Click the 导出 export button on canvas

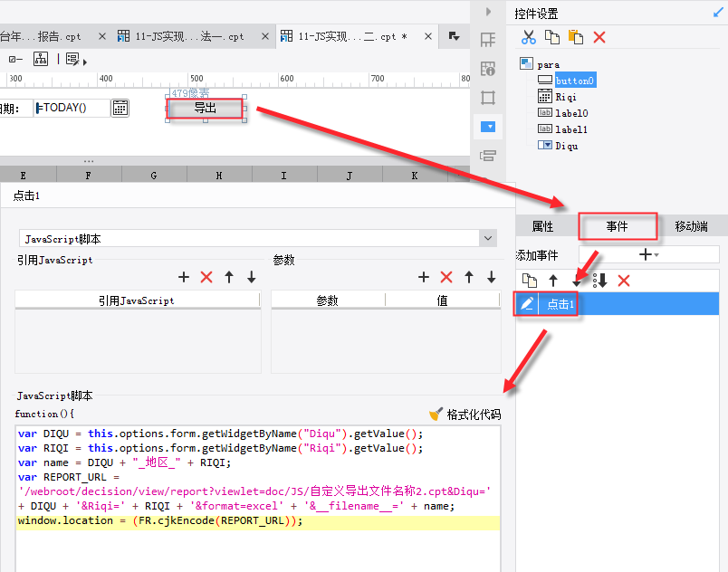pos(206,109)
